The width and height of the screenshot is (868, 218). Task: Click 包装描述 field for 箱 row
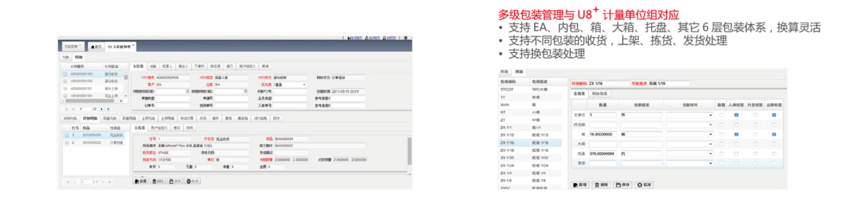point(642,134)
